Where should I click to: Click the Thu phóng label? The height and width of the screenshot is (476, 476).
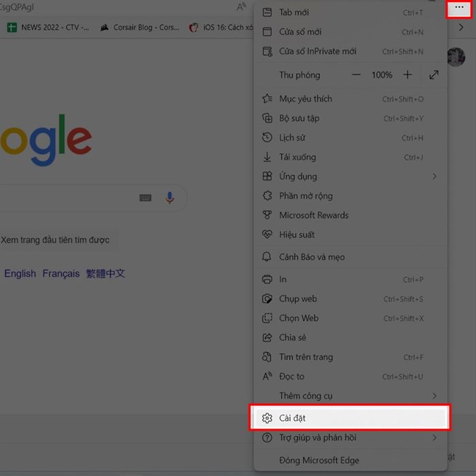tap(300, 75)
